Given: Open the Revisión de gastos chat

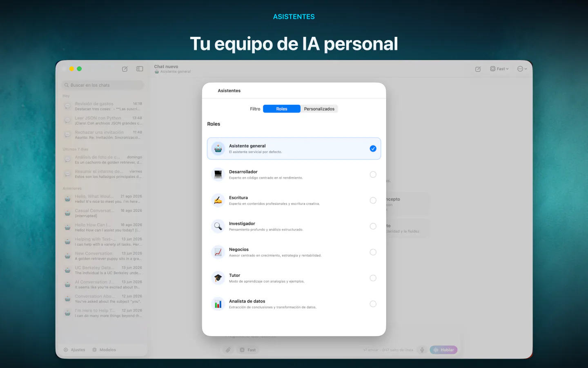Looking at the screenshot, I should pos(103,106).
